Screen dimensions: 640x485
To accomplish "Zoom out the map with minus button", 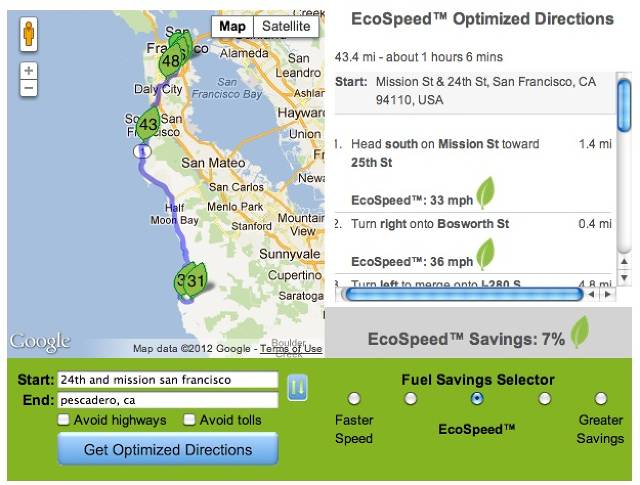I will click(x=29, y=88).
